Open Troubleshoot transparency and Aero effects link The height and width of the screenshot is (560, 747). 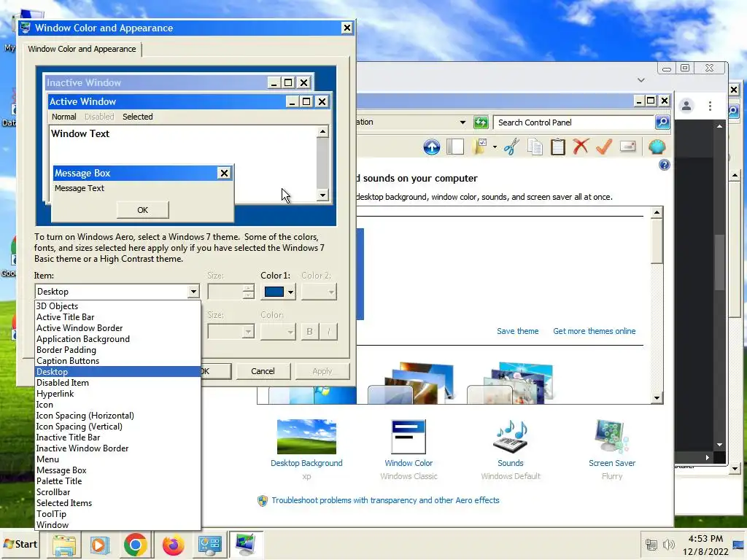point(385,500)
